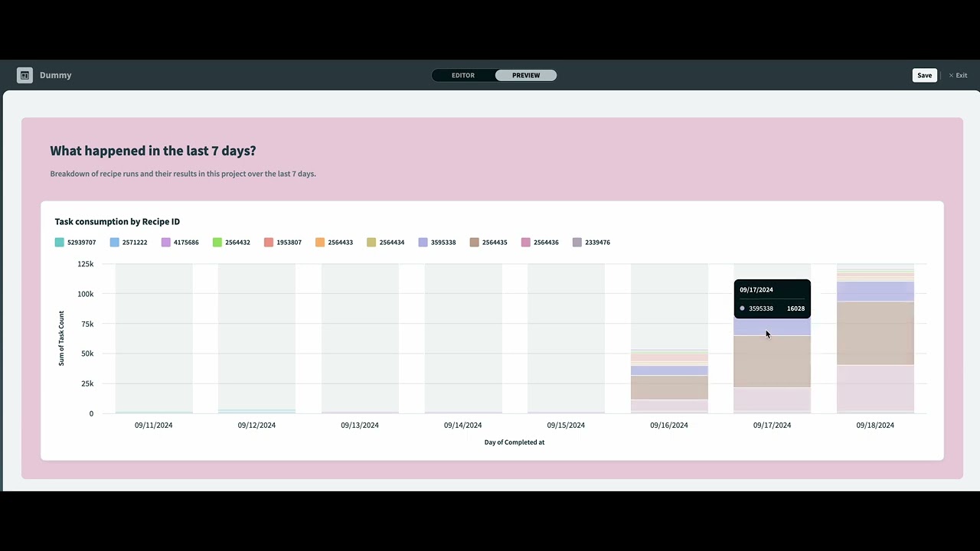Click the purple segment of 09/16/2024 bar
Image resolution: width=980 pixels, height=551 pixels.
pyautogui.click(x=669, y=370)
